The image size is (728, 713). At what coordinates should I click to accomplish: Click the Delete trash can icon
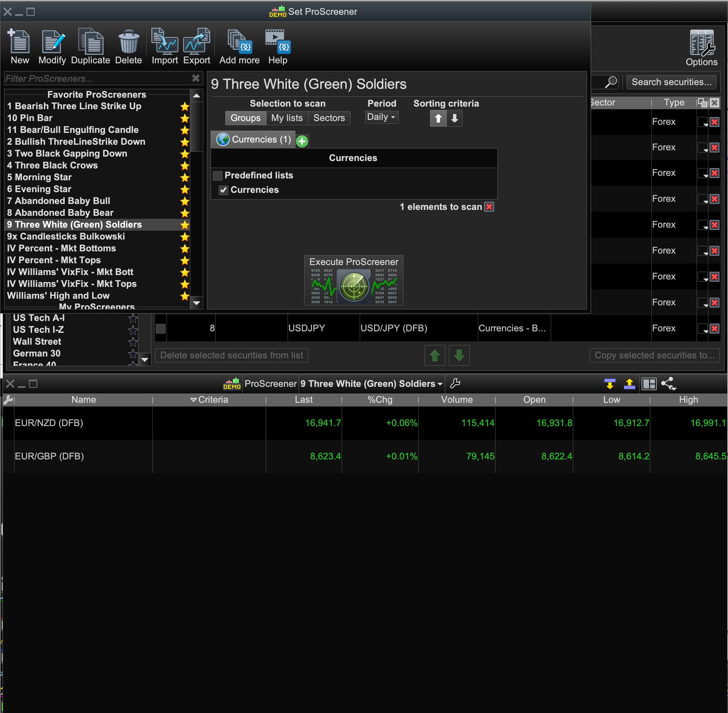coord(128,42)
